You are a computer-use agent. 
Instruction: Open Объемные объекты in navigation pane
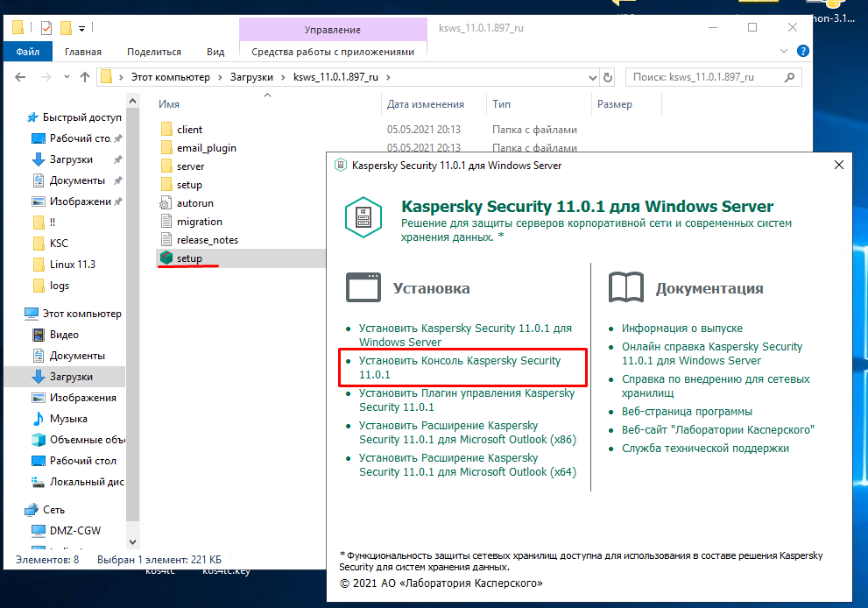(x=87, y=440)
